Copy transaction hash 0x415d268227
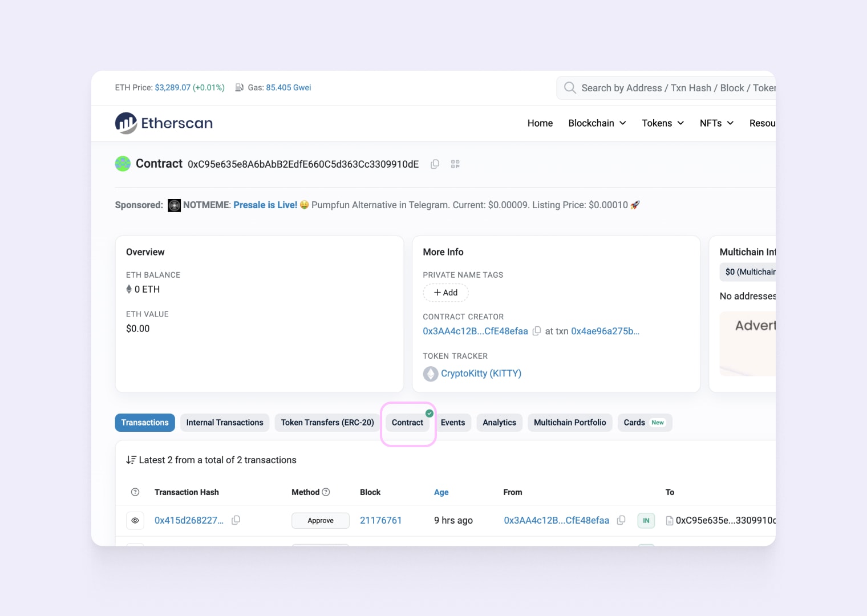The height and width of the screenshot is (616, 867). 236,520
